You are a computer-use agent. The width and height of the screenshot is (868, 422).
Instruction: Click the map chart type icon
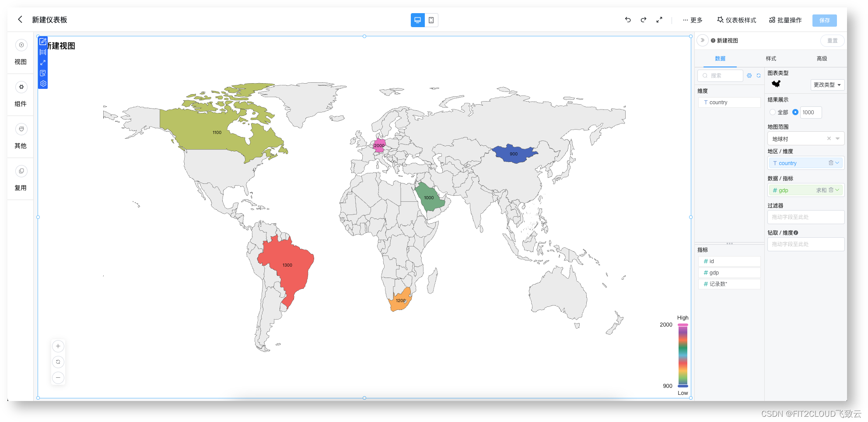pyautogui.click(x=776, y=84)
